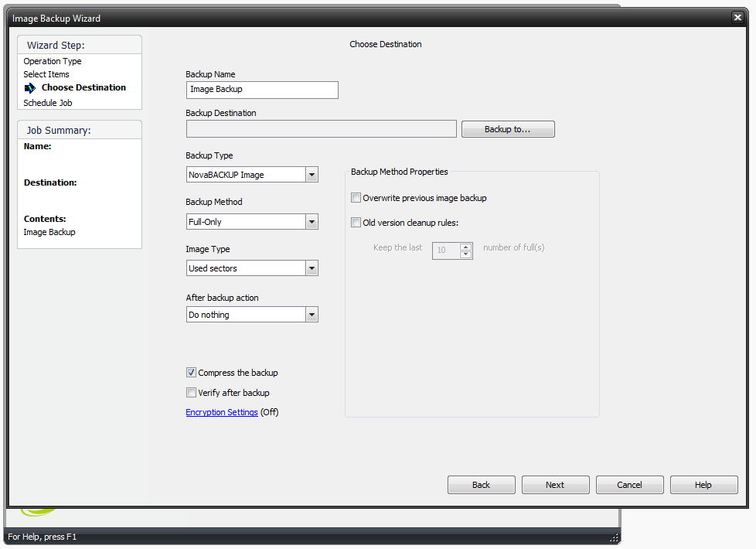Click the Help button
756x549 pixels.
tap(703, 484)
